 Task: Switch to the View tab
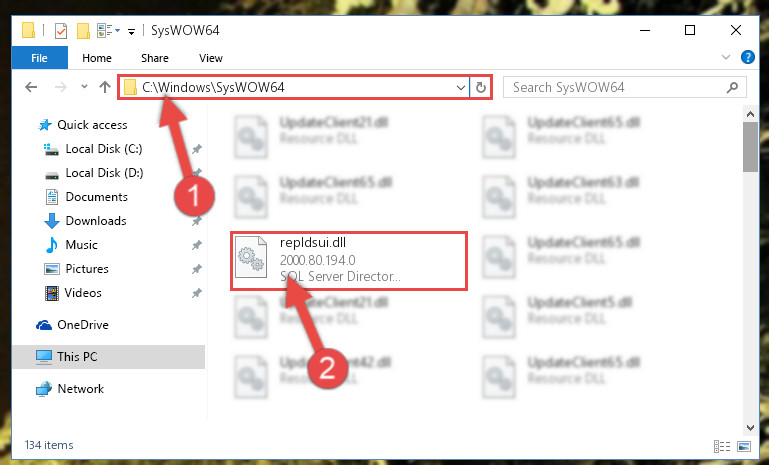point(211,58)
